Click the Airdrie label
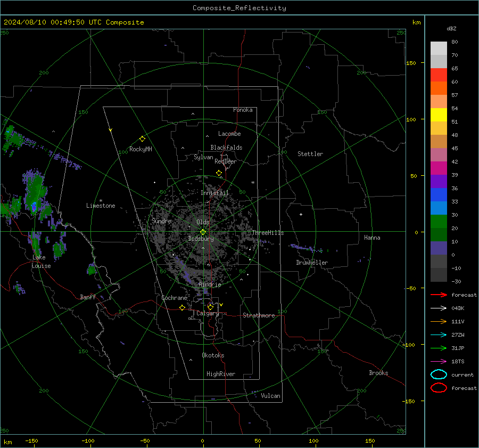The width and height of the screenshot is (479, 448). pos(210,284)
